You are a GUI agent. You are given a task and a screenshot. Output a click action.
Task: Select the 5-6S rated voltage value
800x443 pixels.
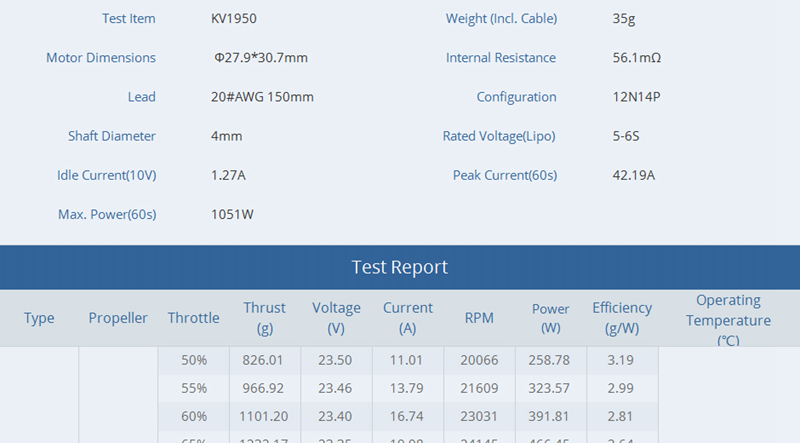[626, 136]
